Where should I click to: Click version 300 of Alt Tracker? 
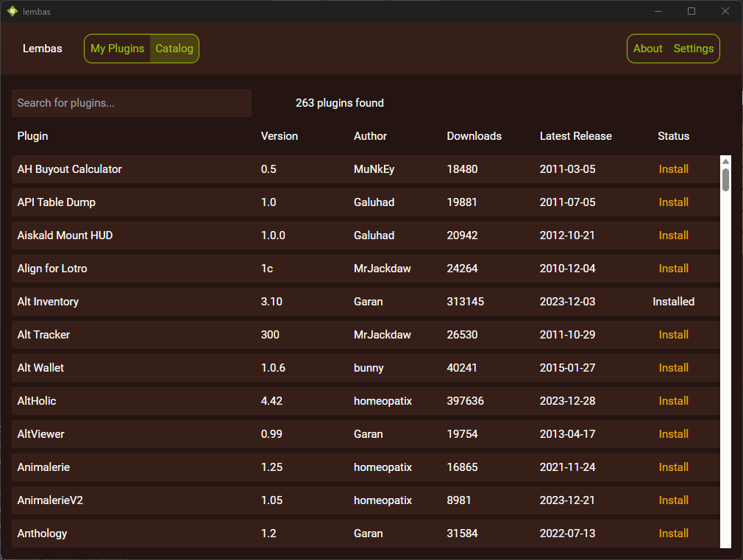click(270, 335)
